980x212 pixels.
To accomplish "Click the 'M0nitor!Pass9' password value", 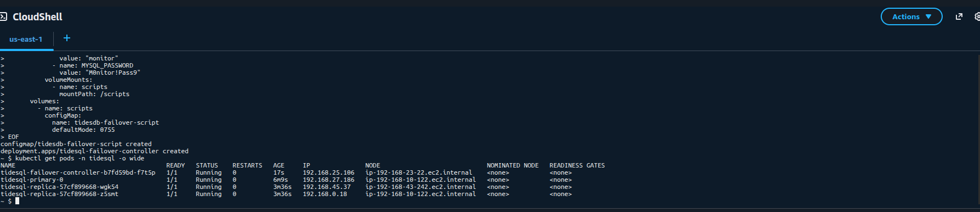I will coord(113,72).
